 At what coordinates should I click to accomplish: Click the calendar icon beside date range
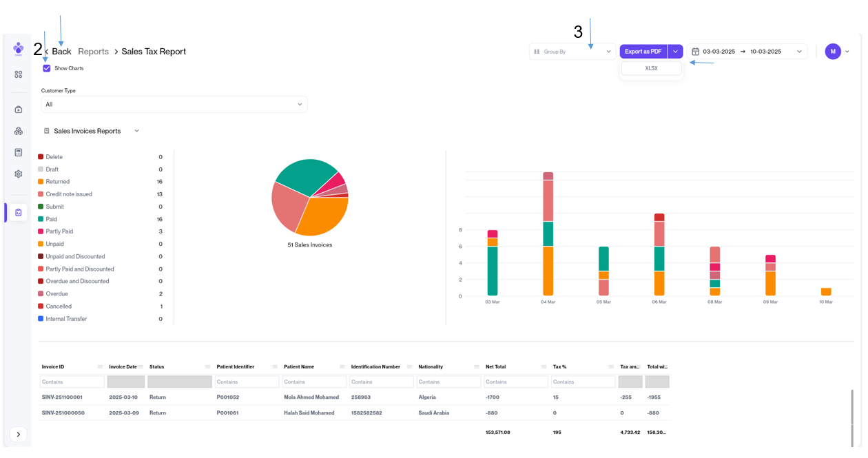pyautogui.click(x=695, y=52)
